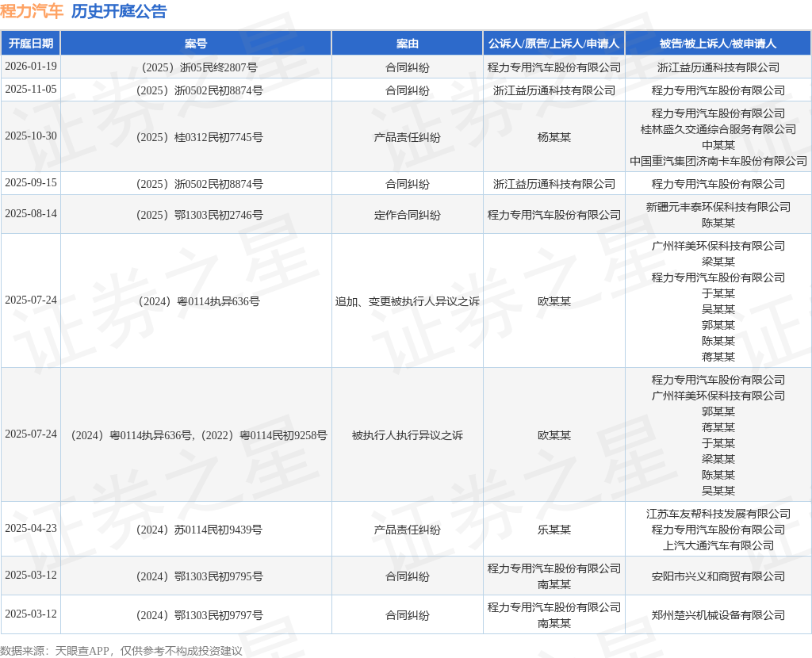
Task: Click defendant 江苏车友帮科技发展有限公司
Action: (718, 514)
